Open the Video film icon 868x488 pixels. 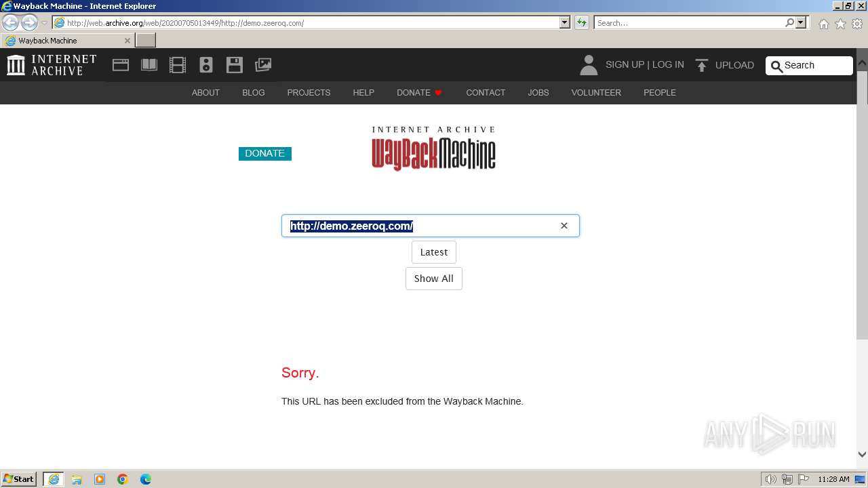[178, 65]
